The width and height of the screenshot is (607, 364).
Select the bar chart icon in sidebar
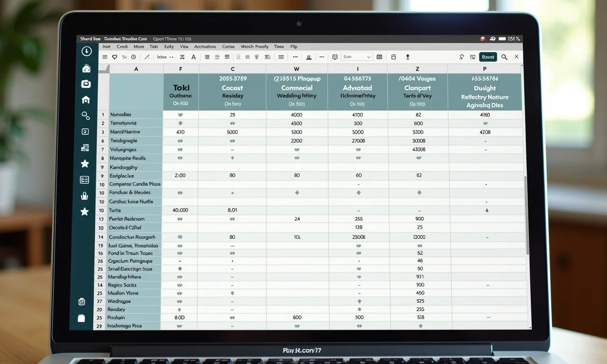85,148
